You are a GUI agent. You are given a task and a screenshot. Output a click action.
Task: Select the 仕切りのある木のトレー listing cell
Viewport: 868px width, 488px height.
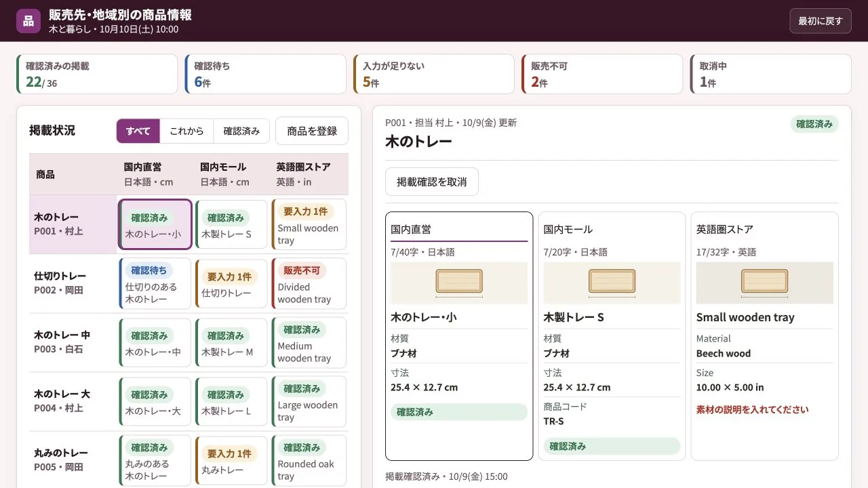[x=155, y=283]
